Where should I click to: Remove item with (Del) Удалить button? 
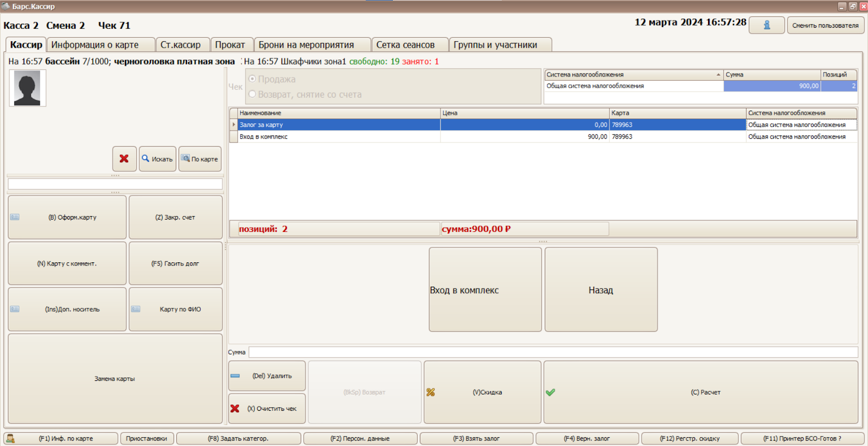coord(267,376)
